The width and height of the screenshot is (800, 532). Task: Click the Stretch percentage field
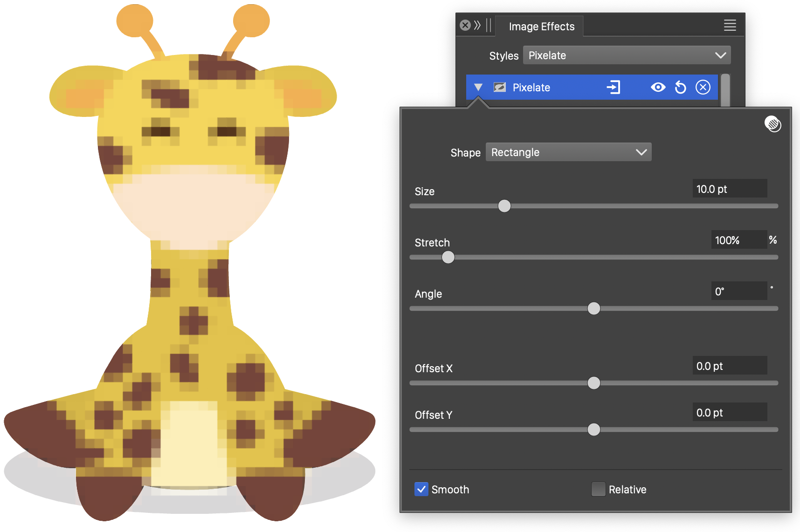coord(738,240)
